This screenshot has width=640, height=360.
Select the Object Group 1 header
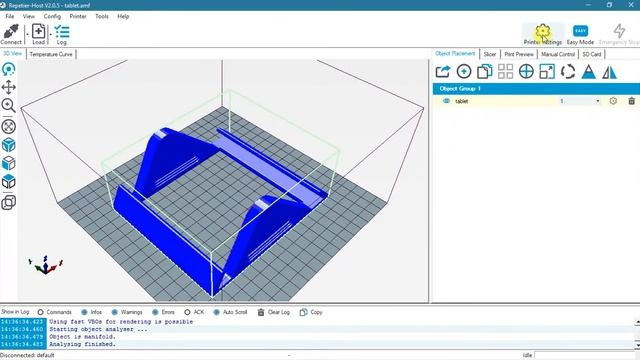coord(536,89)
